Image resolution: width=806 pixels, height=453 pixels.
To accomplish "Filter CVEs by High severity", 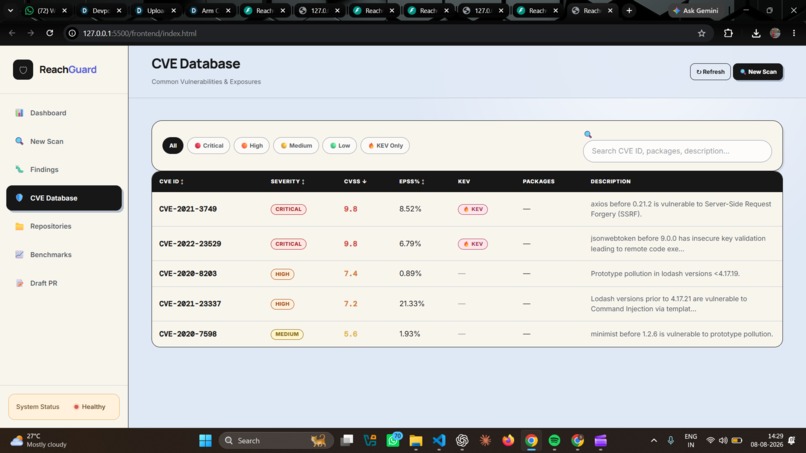I will tap(252, 146).
